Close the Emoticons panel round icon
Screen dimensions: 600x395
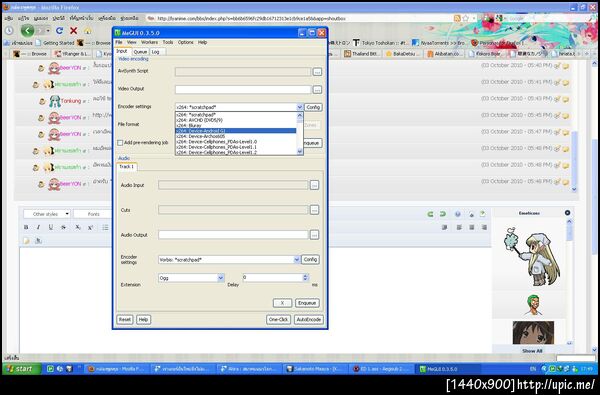(567, 213)
